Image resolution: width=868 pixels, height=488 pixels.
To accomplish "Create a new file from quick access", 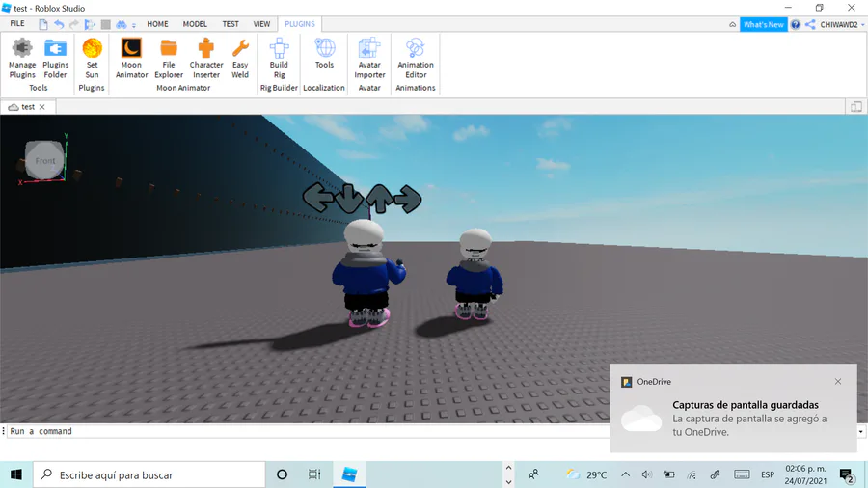I will click(43, 24).
